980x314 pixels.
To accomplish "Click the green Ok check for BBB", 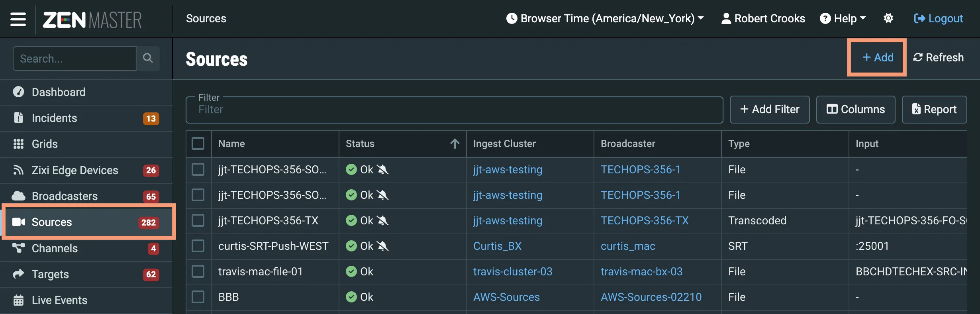I will (x=351, y=297).
